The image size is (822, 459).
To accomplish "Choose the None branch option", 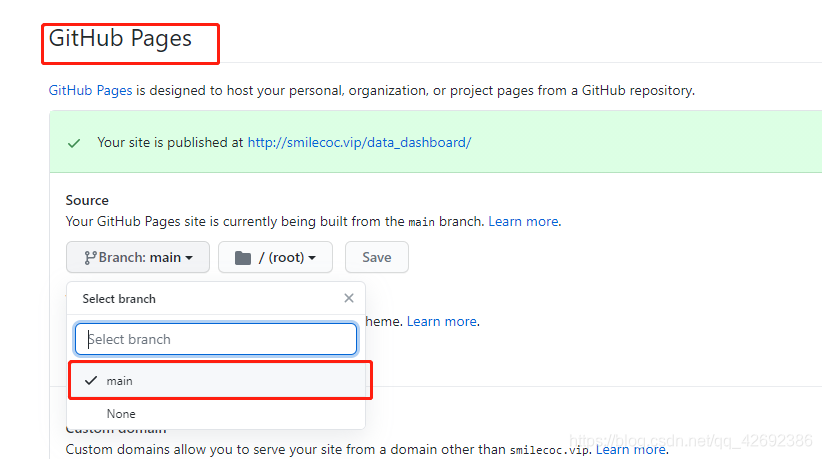I will tap(217, 413).
